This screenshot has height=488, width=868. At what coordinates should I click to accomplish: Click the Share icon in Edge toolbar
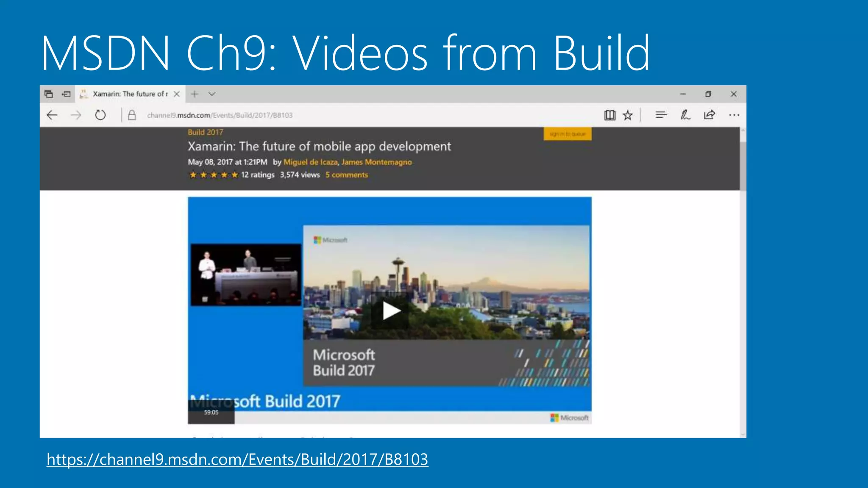(709, 115)
